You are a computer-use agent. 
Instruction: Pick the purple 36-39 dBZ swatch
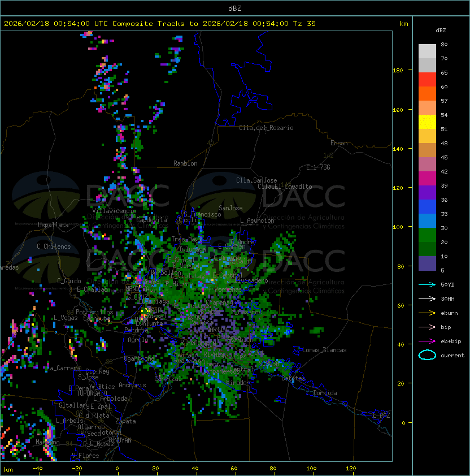427,192
